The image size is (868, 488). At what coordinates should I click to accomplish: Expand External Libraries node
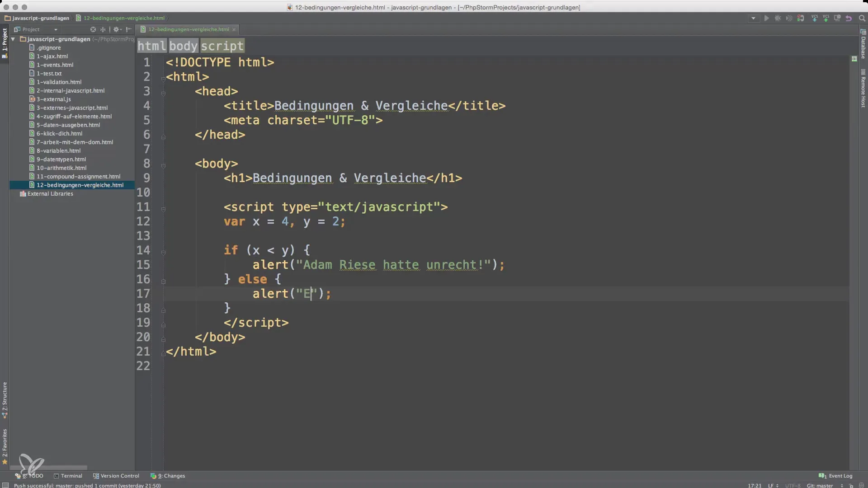tap(47, 194)
